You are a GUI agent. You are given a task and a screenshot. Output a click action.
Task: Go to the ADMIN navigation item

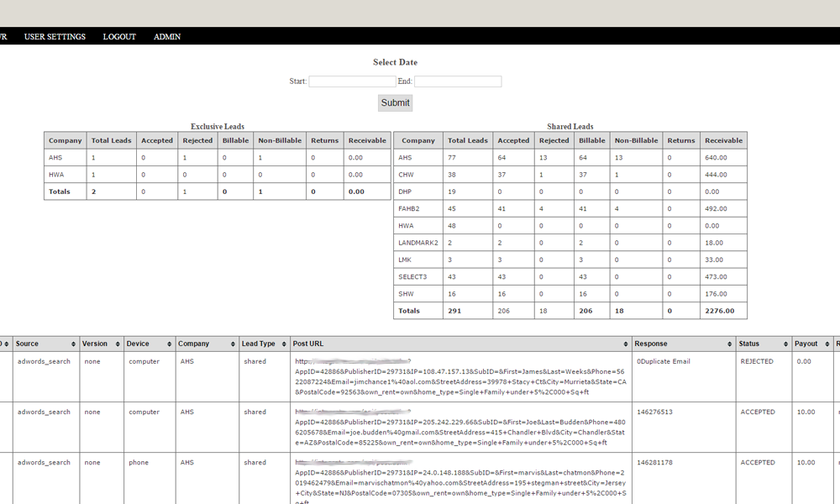167,36
